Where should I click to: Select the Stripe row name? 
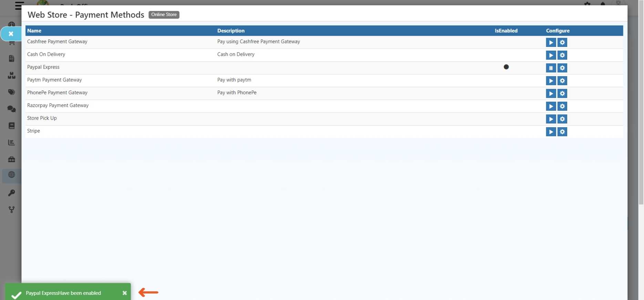coord(33,131)
